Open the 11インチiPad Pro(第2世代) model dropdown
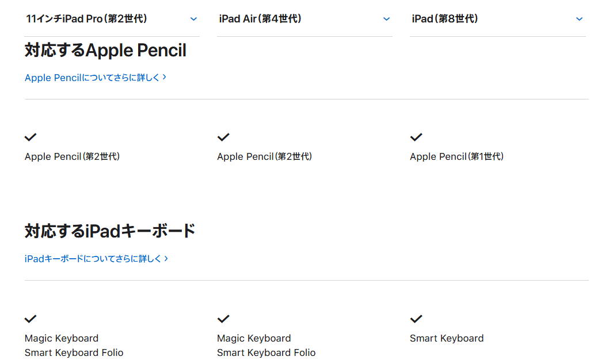The height and width of the screenshot is (364, 613). click(112, 19)
